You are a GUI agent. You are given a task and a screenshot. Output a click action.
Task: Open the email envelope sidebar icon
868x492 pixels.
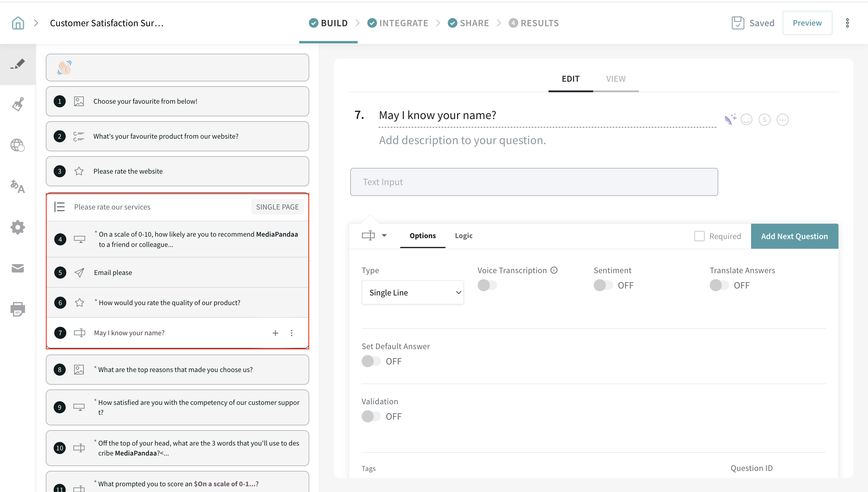[x=18, y=268]
